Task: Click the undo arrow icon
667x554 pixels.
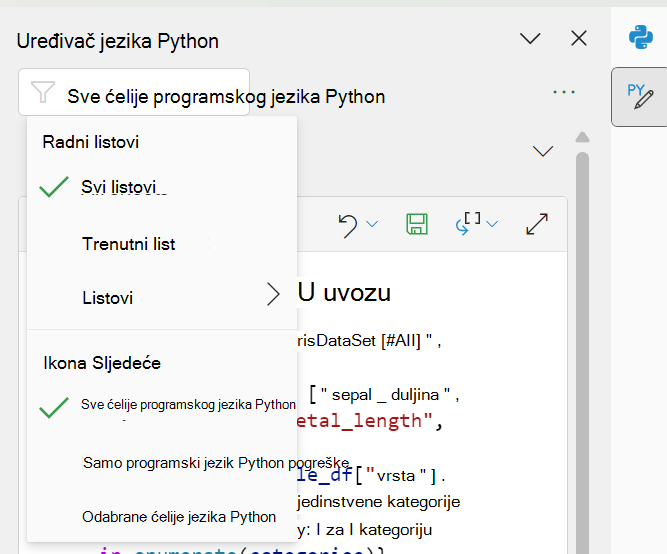Action: point(348,225)
